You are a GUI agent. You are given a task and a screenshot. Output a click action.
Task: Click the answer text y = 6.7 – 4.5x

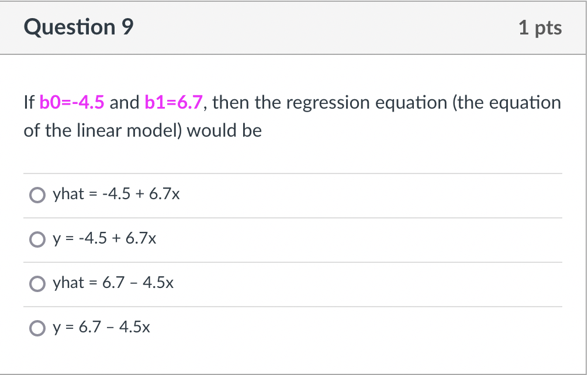101,328
